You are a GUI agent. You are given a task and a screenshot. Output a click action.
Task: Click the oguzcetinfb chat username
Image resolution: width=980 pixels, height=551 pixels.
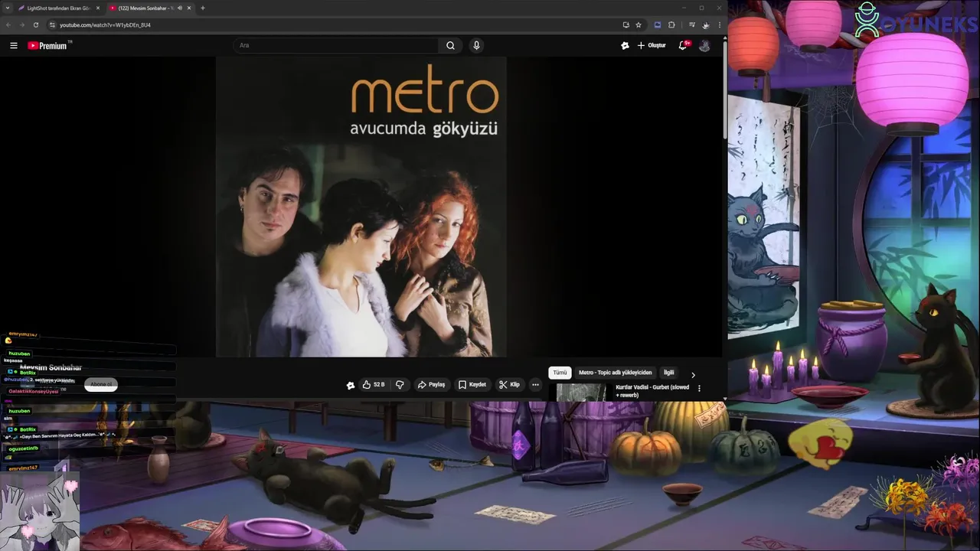[23, 448]
